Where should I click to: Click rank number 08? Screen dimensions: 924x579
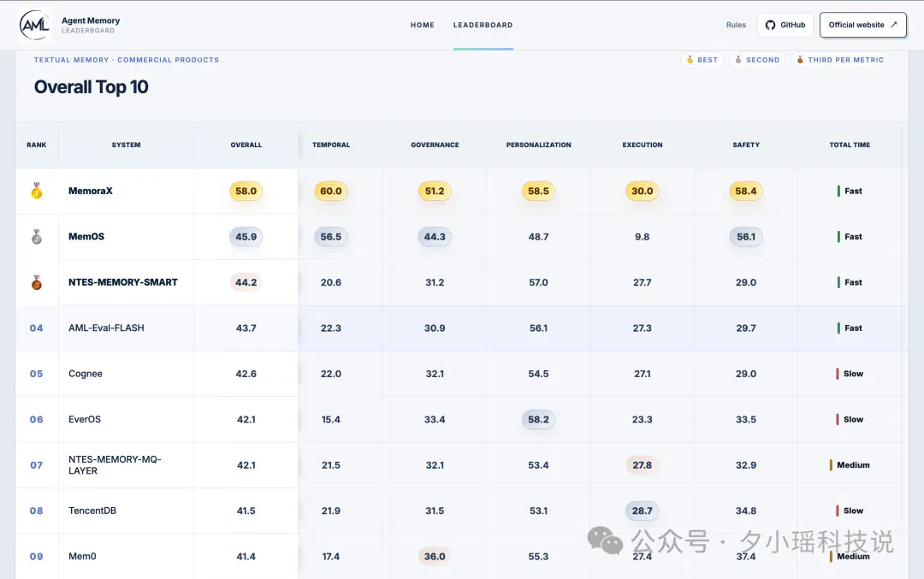(37, 511)
